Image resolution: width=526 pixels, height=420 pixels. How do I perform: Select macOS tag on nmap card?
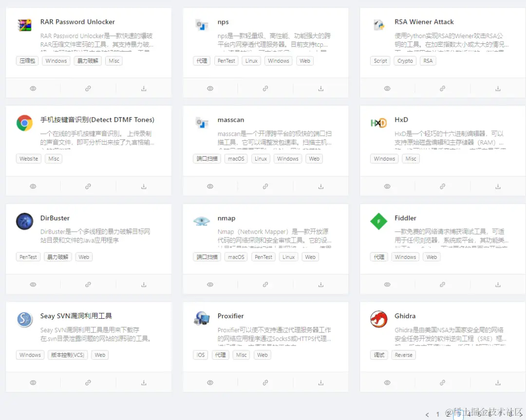point(236,257)
